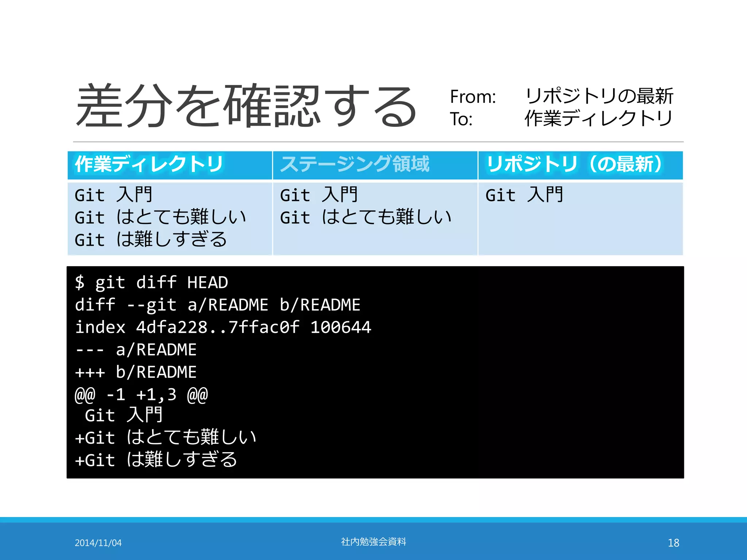Click Git 入門 in the リポジトリ column
The image size is (747, 560).
point(525,195)
